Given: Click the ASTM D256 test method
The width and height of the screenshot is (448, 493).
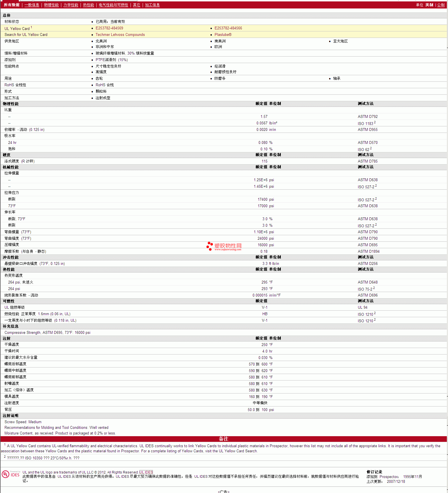Looking at the screenshot, I should click(367, 263).
